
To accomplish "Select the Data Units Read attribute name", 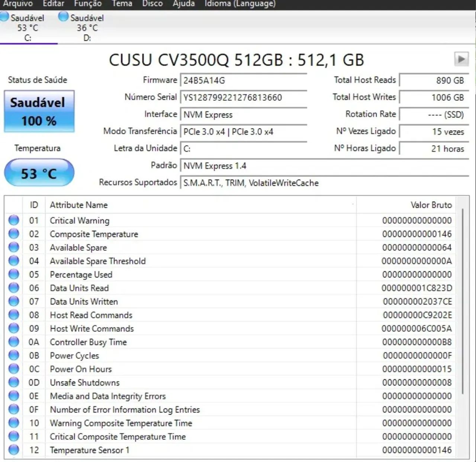I will point(79,288).
